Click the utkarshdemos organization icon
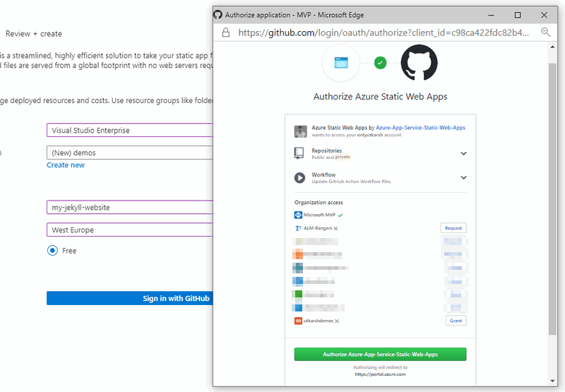Viewport: 565px width, 392px height. [298, 321]
